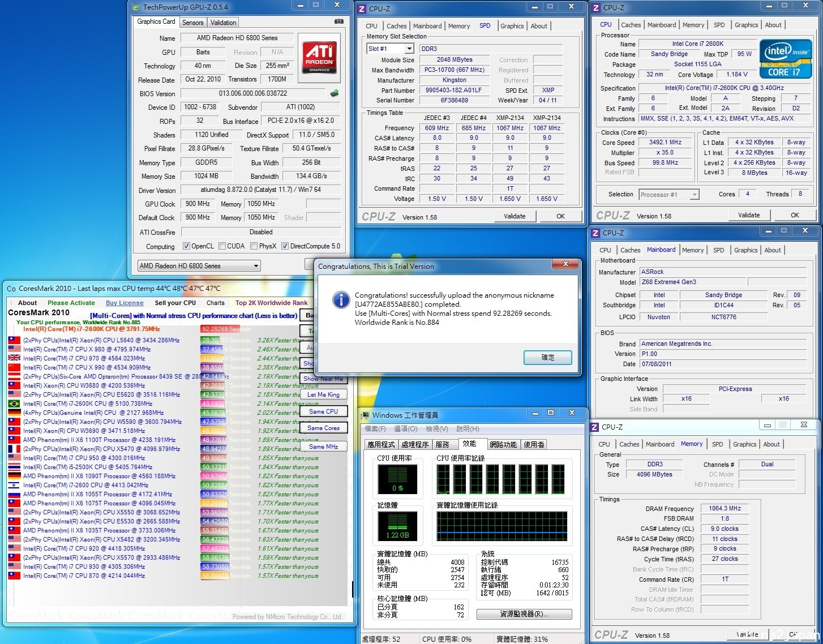823x644 pixels.
Task: Switch to the Validation tab in GPU-Z
Action: (x=223, y=23)
